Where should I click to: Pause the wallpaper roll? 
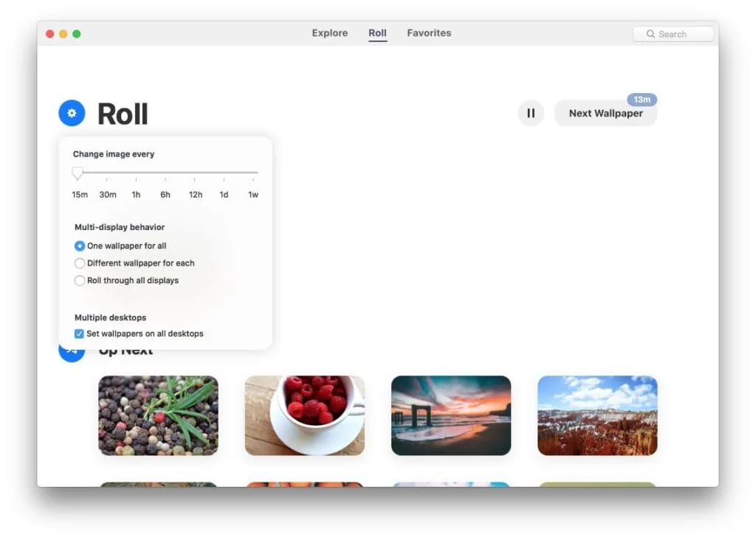pyautogui.click(x=531, y=113)
